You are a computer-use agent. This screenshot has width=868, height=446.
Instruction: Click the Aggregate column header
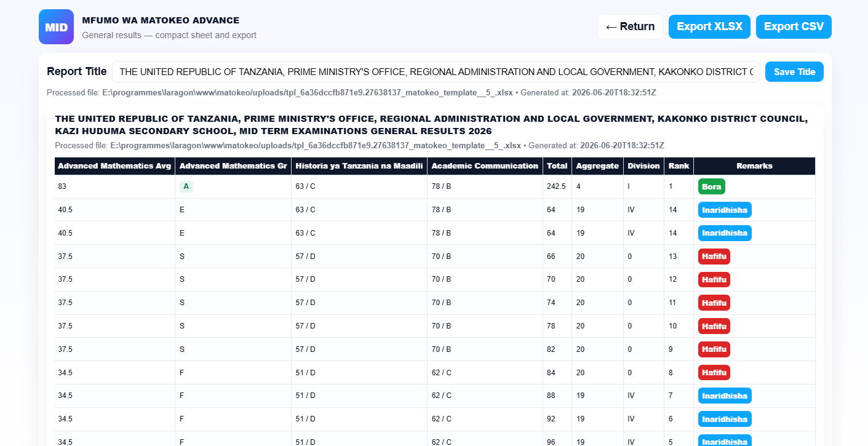pyautogui.click(x=597, y=166)
